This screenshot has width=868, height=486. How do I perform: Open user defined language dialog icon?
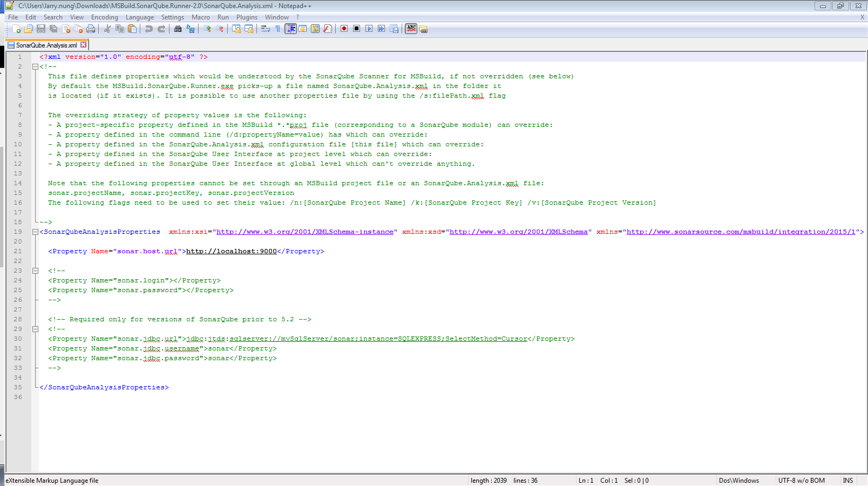[x=303, y=29]
